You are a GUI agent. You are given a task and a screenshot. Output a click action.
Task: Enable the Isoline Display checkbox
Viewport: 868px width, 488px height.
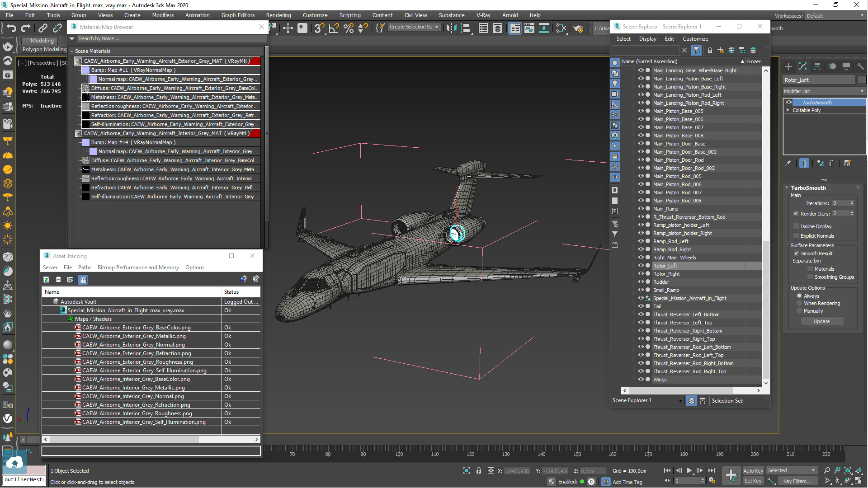[796, 226]
